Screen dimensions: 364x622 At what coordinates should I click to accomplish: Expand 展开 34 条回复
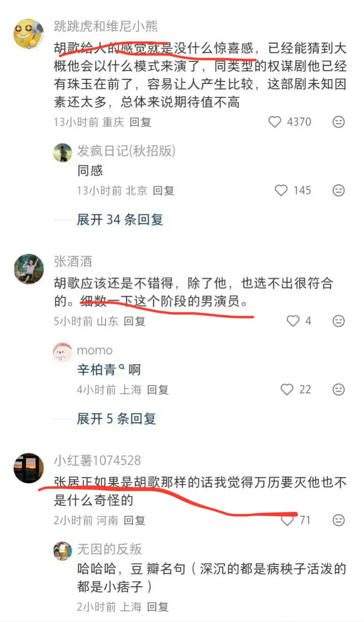120,220
